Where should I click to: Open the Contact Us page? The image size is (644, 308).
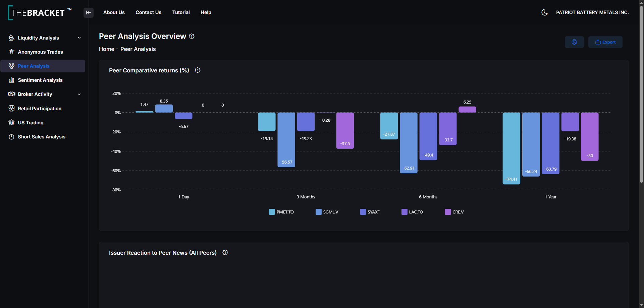tap(148, 12)
